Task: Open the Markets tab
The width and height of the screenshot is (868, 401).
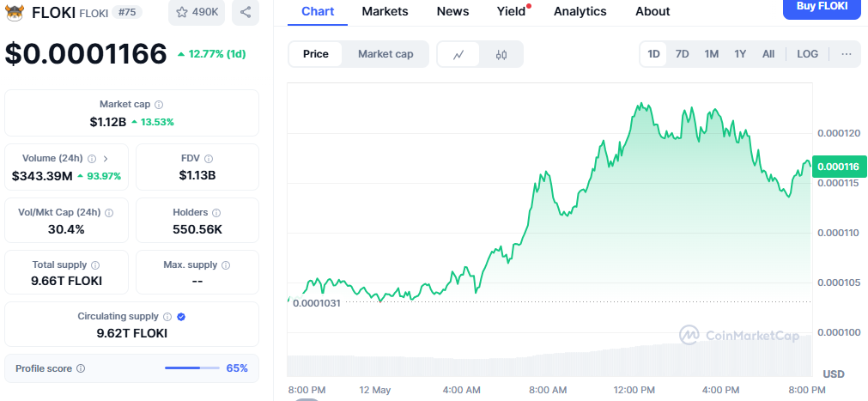Action: 385,11
